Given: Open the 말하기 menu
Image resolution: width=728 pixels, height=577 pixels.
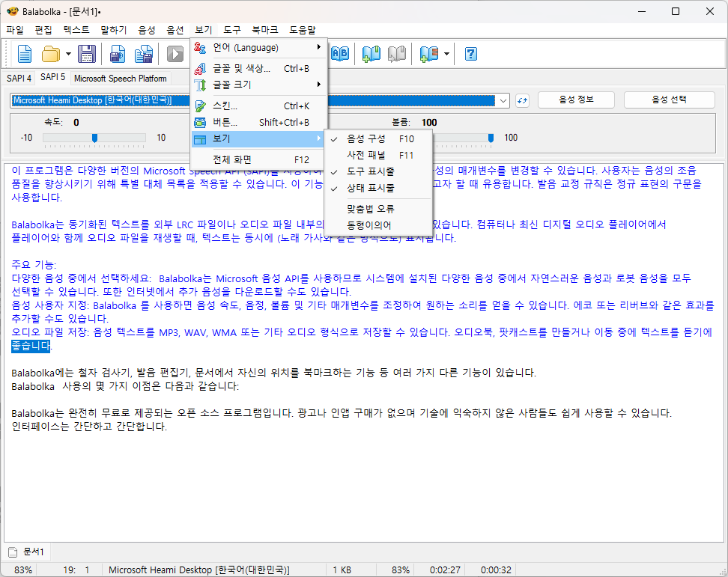Looking at the screenshot, I should click(114, 30).
